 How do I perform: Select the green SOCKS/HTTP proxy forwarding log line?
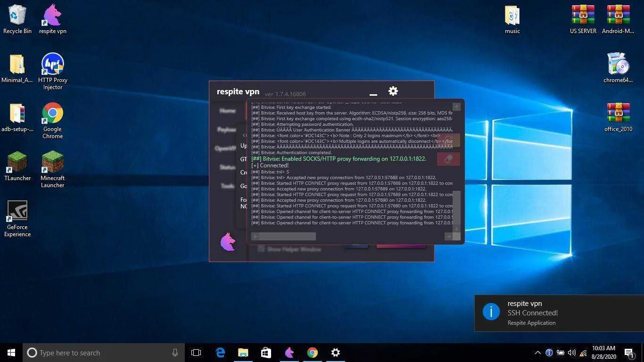[339, 159]
